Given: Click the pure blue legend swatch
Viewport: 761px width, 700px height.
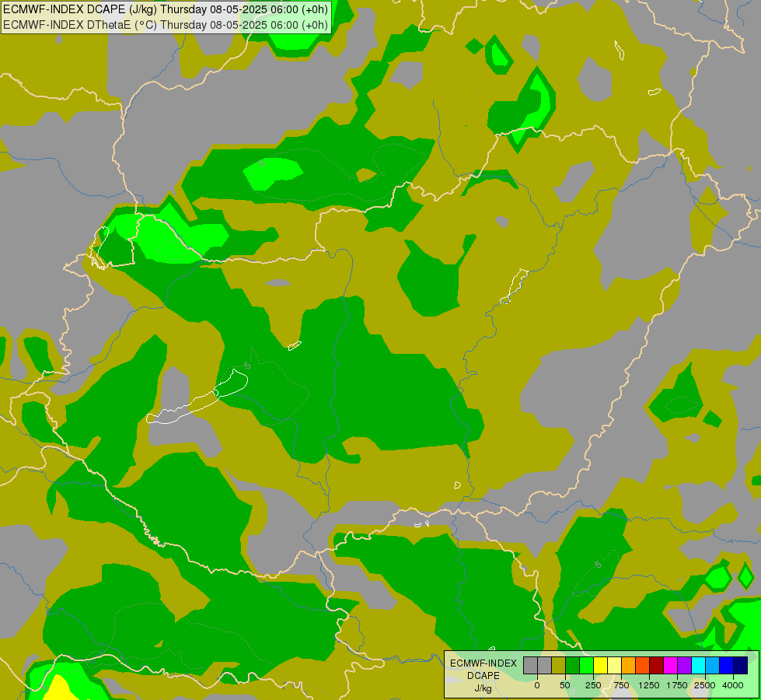Looking at the screenshot, I should point(727,665).
